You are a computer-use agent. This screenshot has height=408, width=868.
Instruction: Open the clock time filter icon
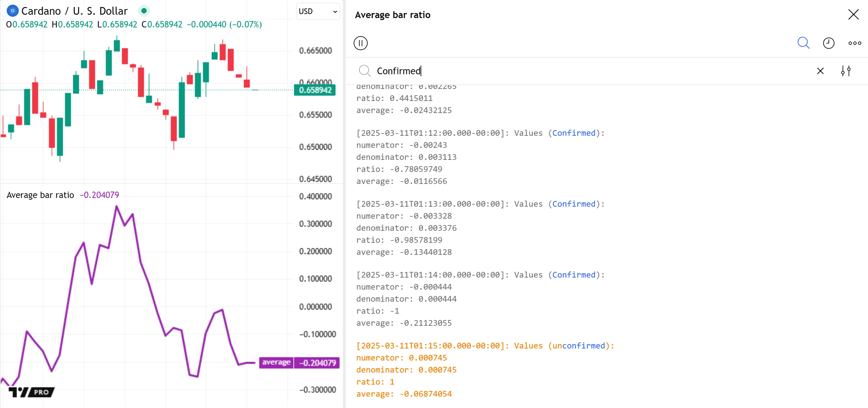[828, 43]
